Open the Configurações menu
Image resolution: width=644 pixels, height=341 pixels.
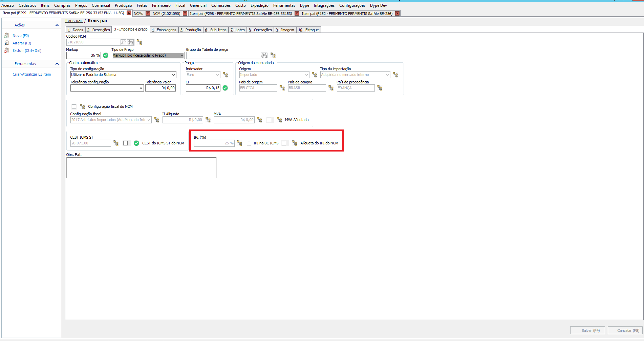tap(352, 5)
